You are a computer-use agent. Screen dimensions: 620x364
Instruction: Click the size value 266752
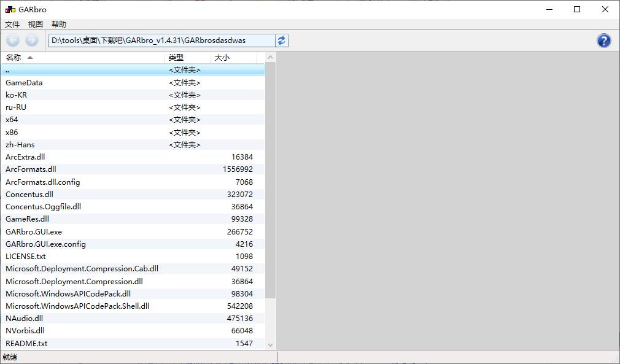tap(240, 231)
